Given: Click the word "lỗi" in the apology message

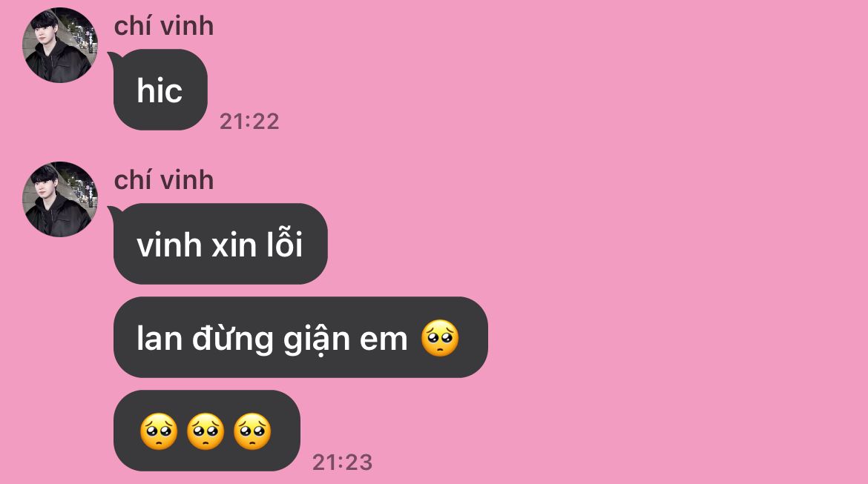Looking at the screenshot, I should 285,242.
